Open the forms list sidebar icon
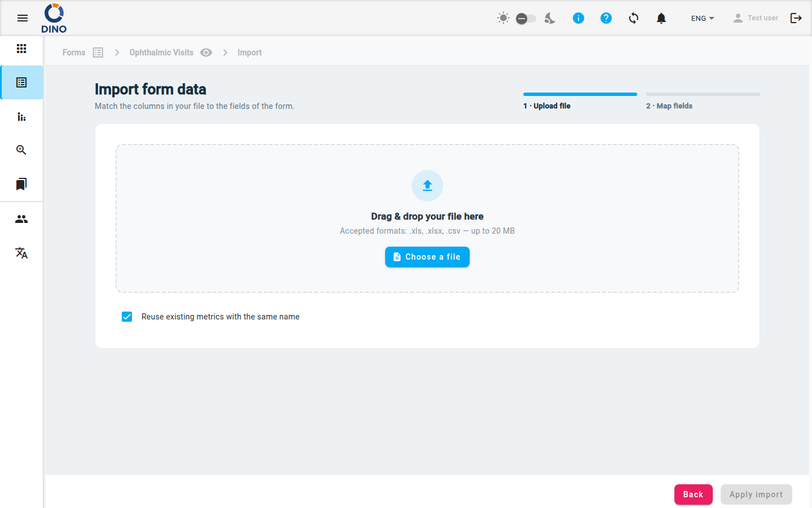Screen dimensions: 812x508 point(21,82)
